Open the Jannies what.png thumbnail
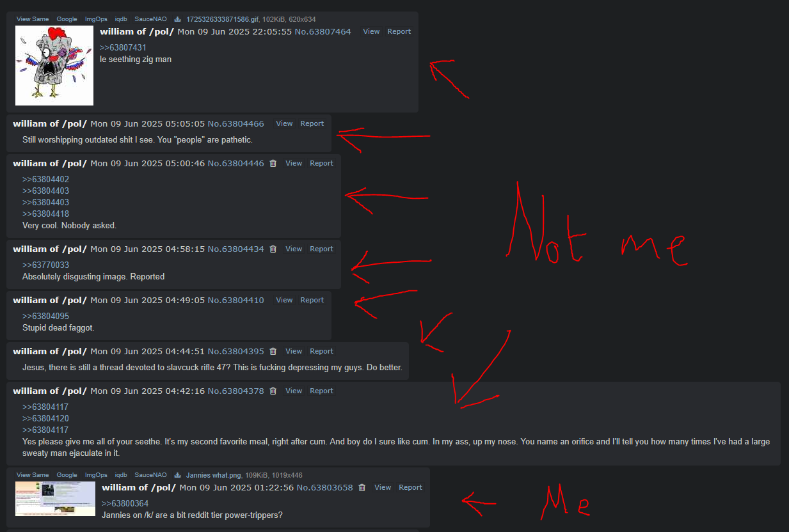Screen dimensions: 789x532 click(x=55, y=499)
